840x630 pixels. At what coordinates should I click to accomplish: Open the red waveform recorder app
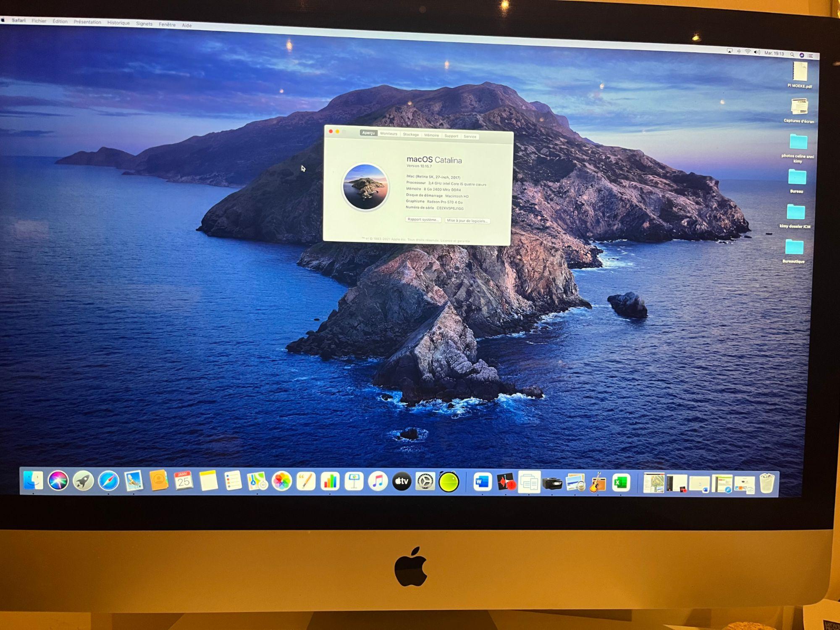[506, 482]
